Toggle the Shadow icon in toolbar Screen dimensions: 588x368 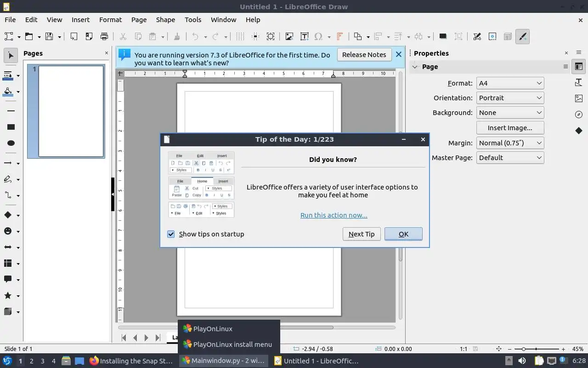[443, 37]
